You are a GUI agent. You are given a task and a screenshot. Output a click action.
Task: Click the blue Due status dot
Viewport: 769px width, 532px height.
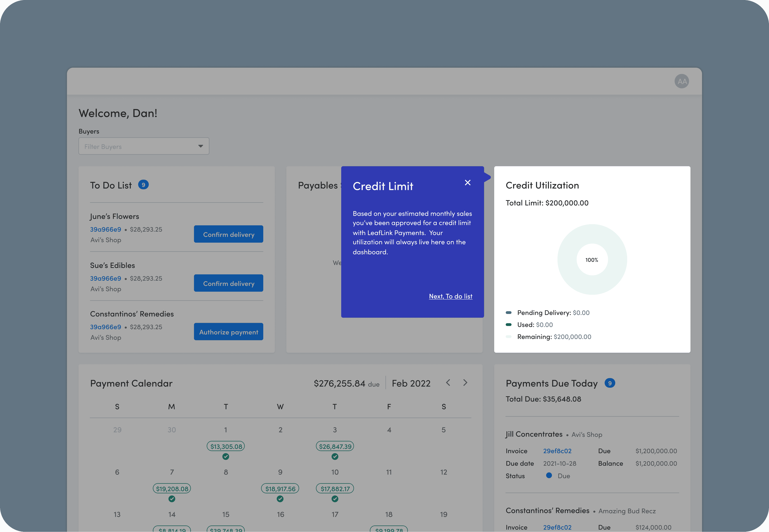pyautogui.click(x=549, y=475)
